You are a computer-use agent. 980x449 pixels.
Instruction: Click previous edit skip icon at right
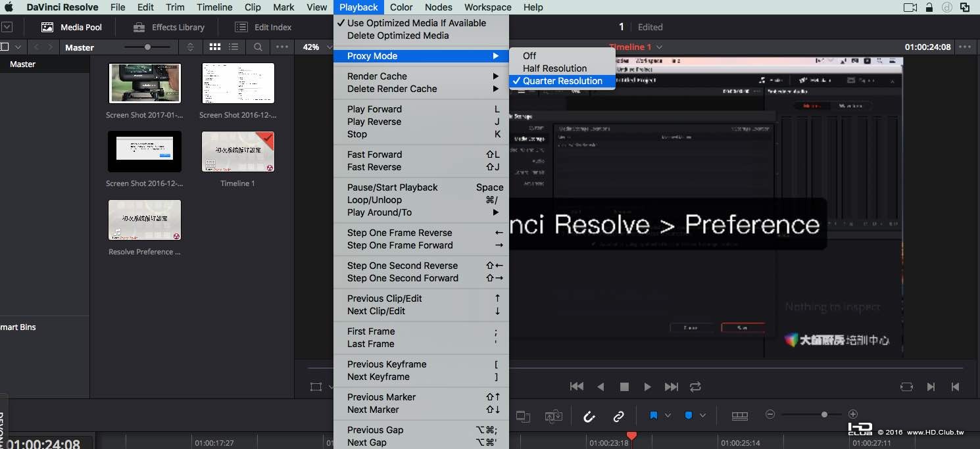(955, 387)
